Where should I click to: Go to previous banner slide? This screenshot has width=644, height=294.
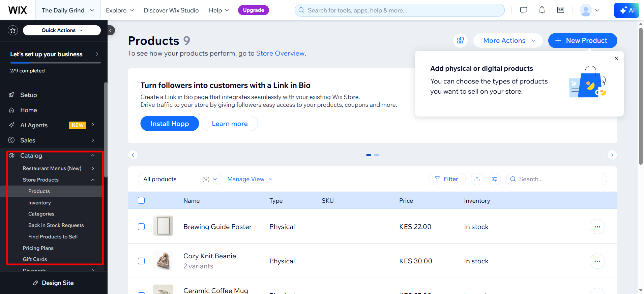[x=133, y=155]
